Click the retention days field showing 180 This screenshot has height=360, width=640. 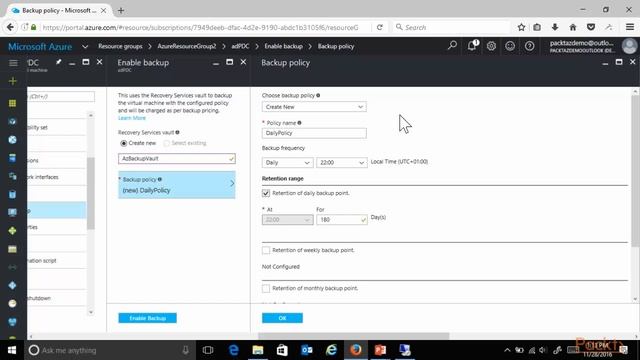(342, 220)
